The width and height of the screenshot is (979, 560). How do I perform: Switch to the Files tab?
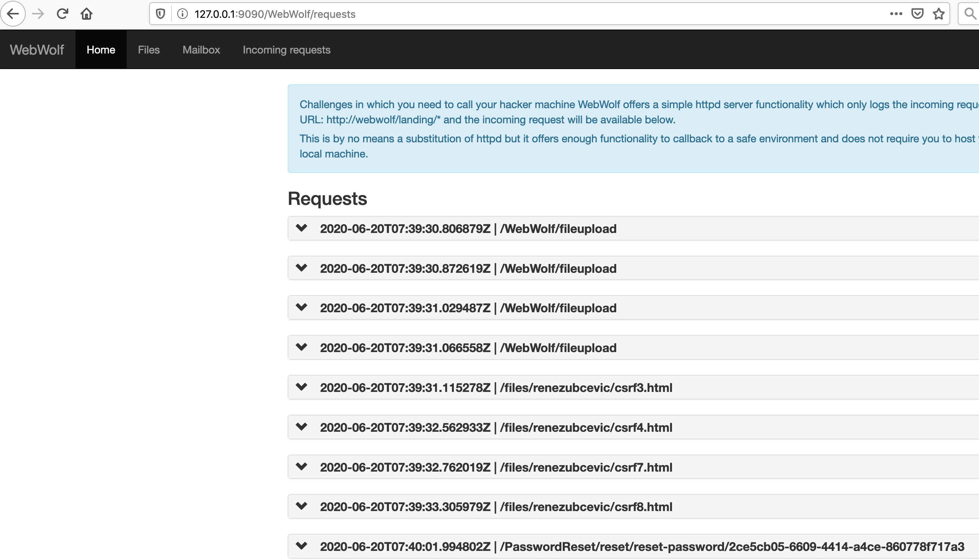[148, 49]
